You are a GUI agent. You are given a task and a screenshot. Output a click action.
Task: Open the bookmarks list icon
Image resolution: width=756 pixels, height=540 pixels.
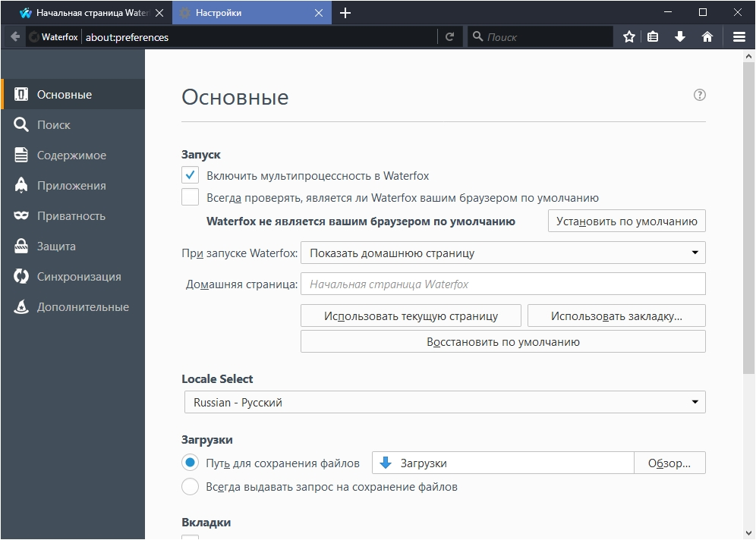pyautogui.click(x=653, y=36)
